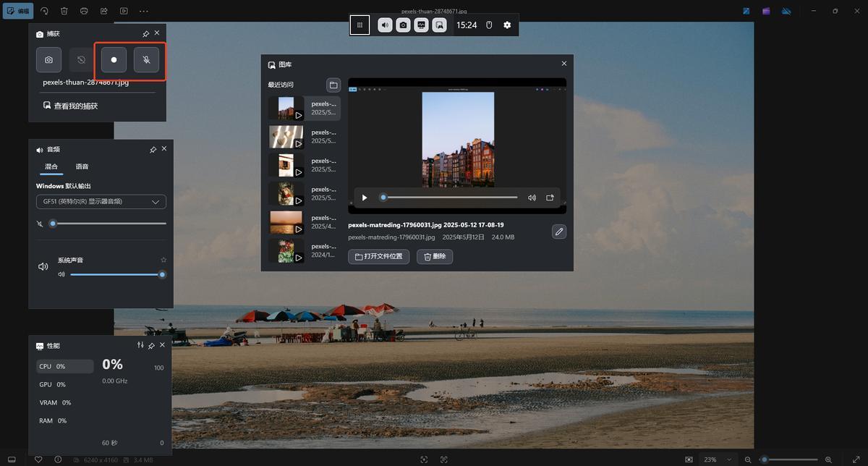Expand the GF51 audio output dropdown

pos(101,202)
